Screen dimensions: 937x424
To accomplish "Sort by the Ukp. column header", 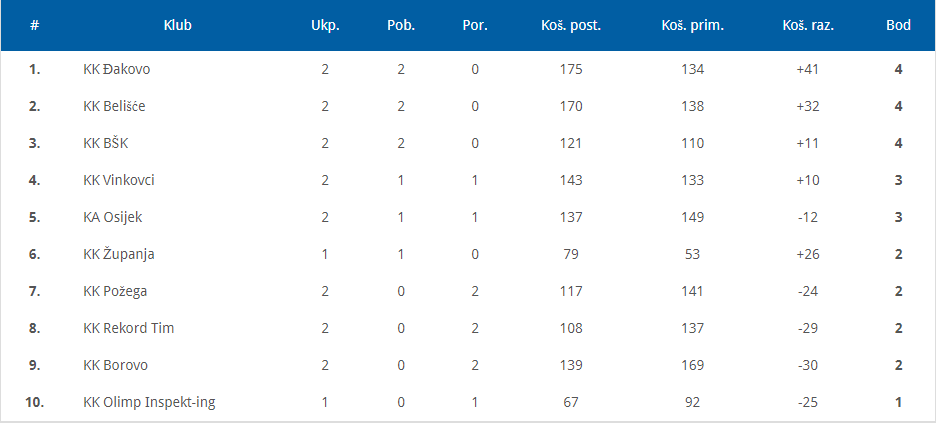I will click(325, 25).
